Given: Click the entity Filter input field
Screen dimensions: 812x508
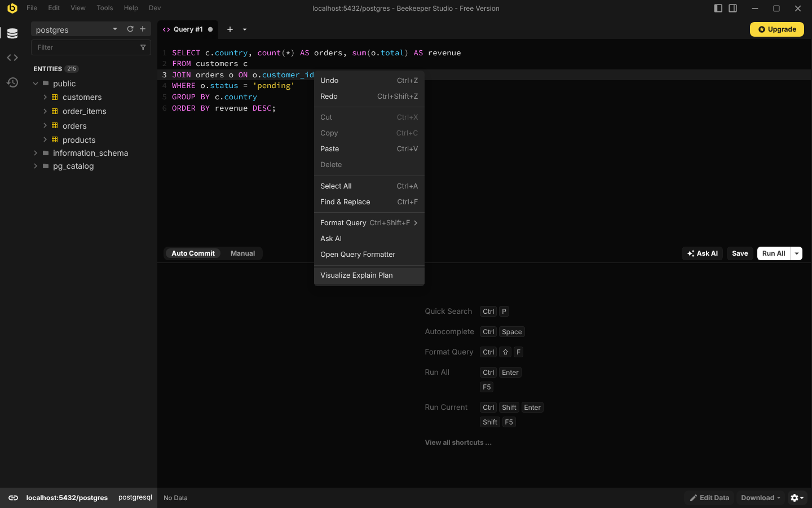Looking at the screenshot, I should 85,47.
